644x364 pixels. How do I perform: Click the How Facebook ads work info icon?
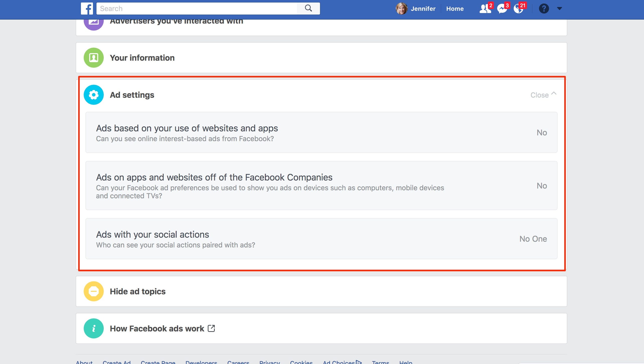[x=93, y=328]
